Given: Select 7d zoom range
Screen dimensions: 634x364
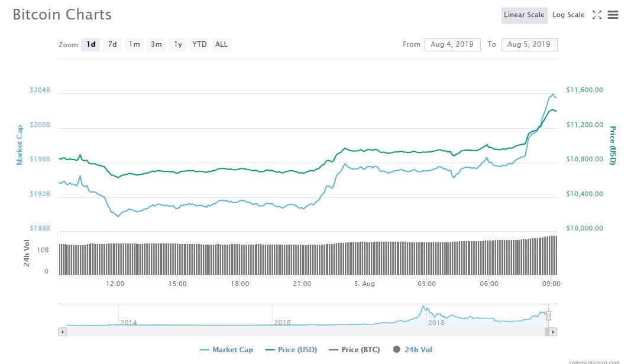Looking at the screenshot, I should tap(112, 44).
